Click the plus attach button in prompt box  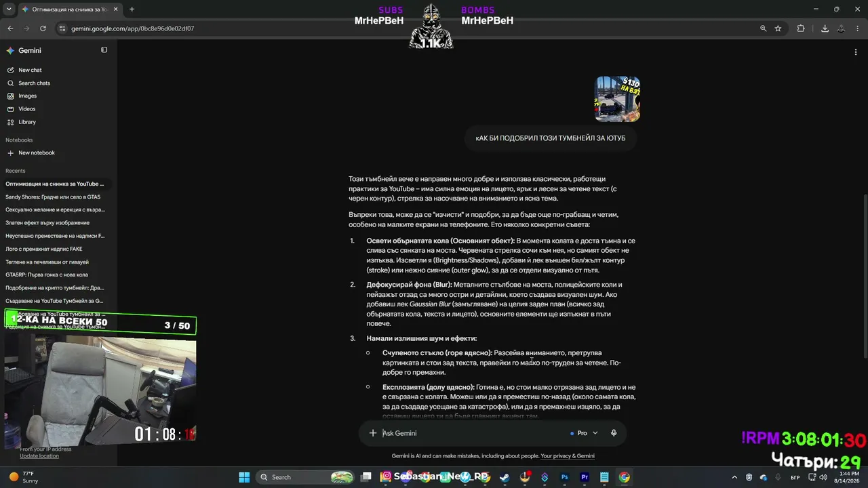[x=372, y=433]
